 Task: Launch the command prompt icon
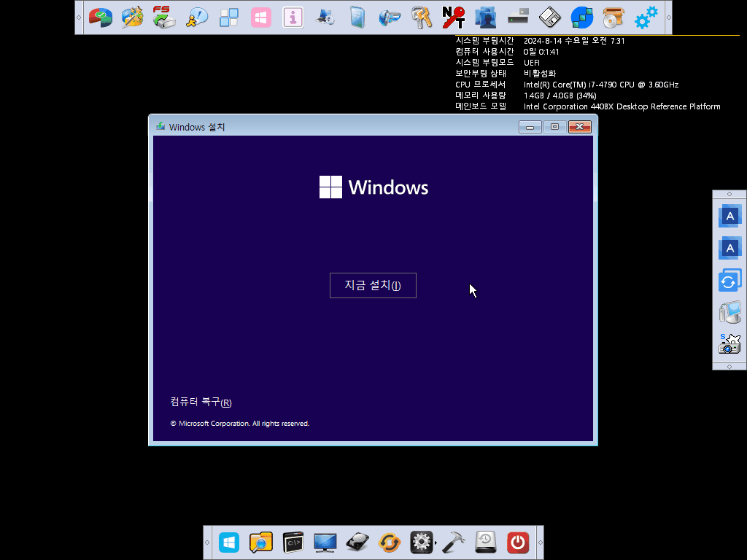tap(293, 542)
